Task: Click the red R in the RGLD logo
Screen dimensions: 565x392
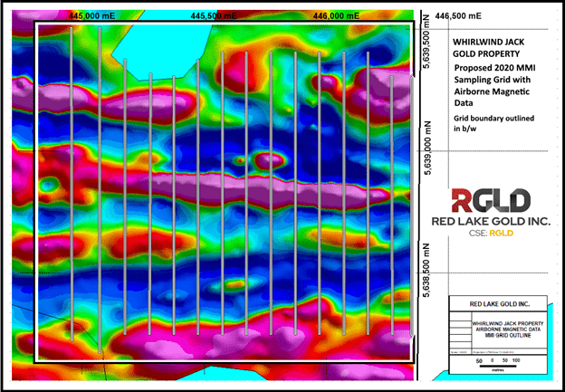Action: click(x=462, y=201)
